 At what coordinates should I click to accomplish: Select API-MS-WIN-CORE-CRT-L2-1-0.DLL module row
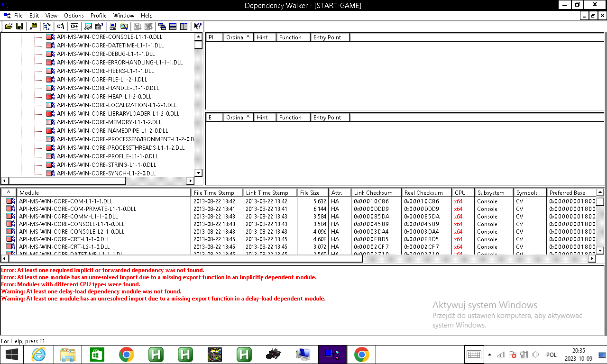point(299,247)
